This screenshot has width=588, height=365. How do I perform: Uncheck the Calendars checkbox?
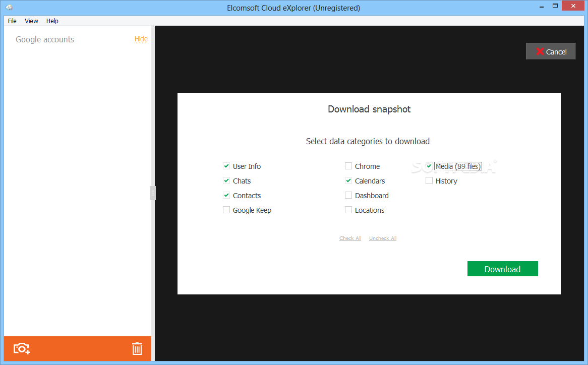pyautogui.click(x=348, y=180)
